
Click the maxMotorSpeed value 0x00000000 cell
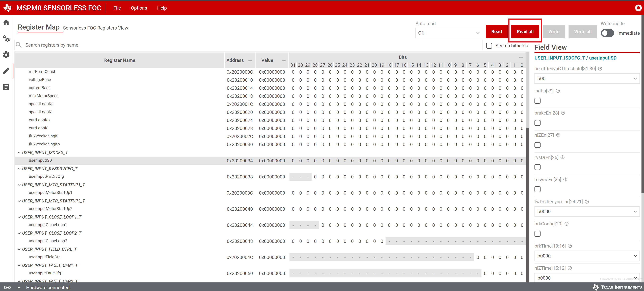(x=272, y=96)
